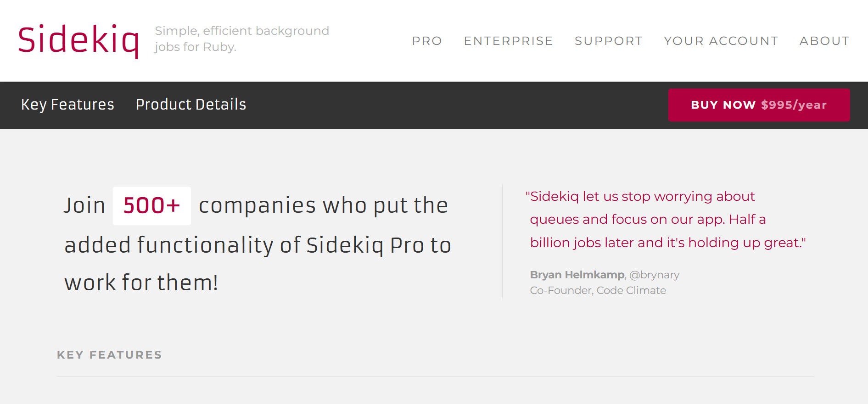The image size is (868, 404).
Task: Open the PRO navigation item
Action: tap(427, 41)
